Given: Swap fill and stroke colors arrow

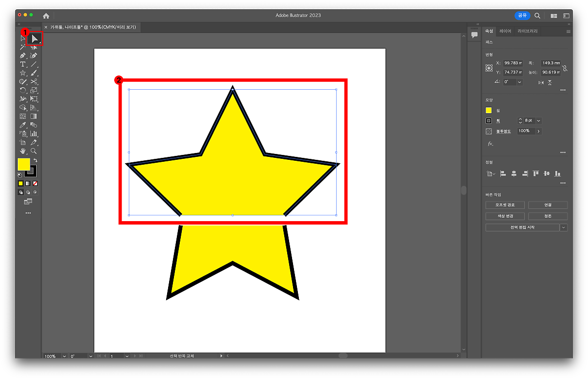Looking at the screenshot, I should (x=35, y=160).
